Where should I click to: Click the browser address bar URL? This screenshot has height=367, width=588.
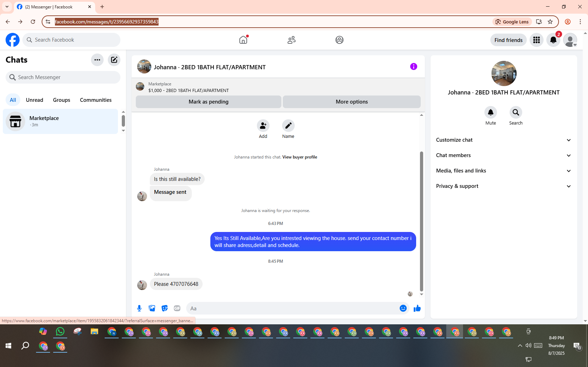pos(107,22)
